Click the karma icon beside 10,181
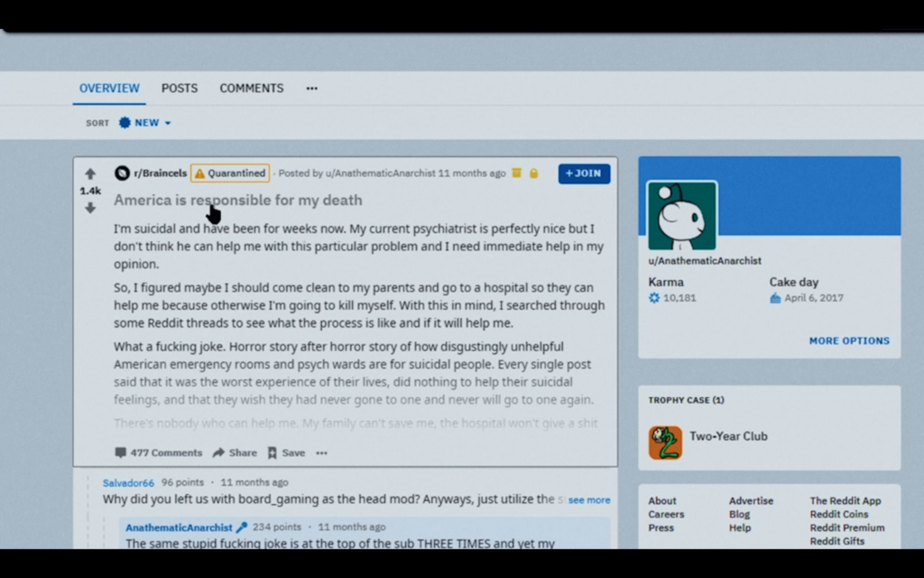Image resolution: width=924 pixels, height=578 pixels. (654, 298)
